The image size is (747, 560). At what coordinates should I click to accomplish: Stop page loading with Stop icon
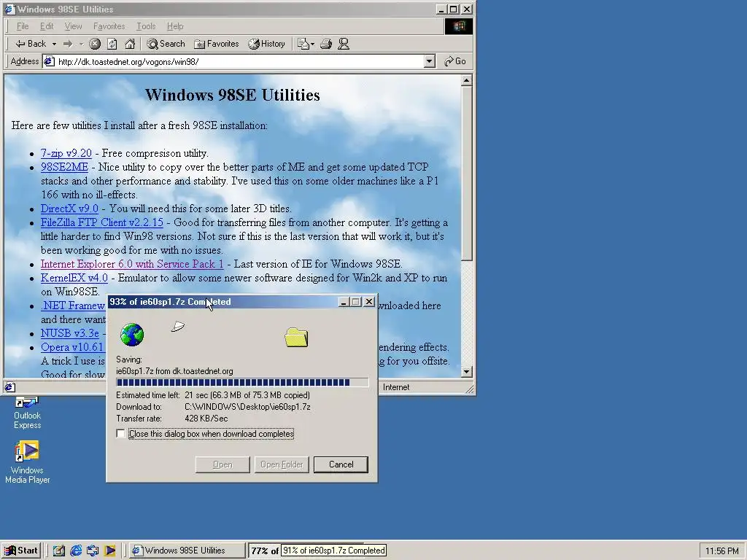95,44
